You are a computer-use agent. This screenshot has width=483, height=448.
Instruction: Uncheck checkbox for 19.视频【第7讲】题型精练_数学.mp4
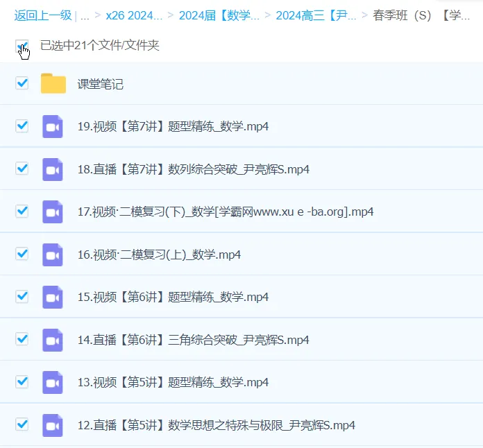[x=22, y=126]
